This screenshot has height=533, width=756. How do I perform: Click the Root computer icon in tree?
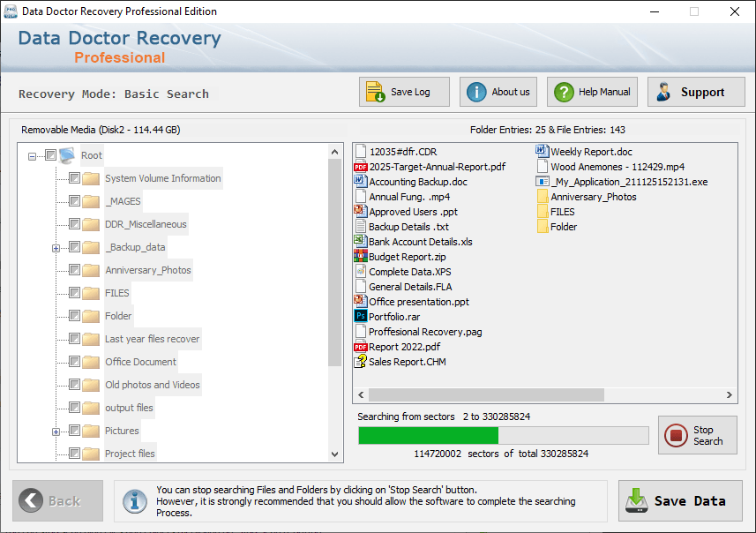click(67, 155)
